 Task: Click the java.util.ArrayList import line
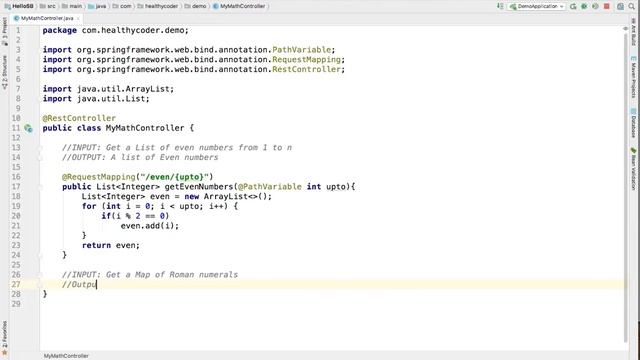pos(108,89)
